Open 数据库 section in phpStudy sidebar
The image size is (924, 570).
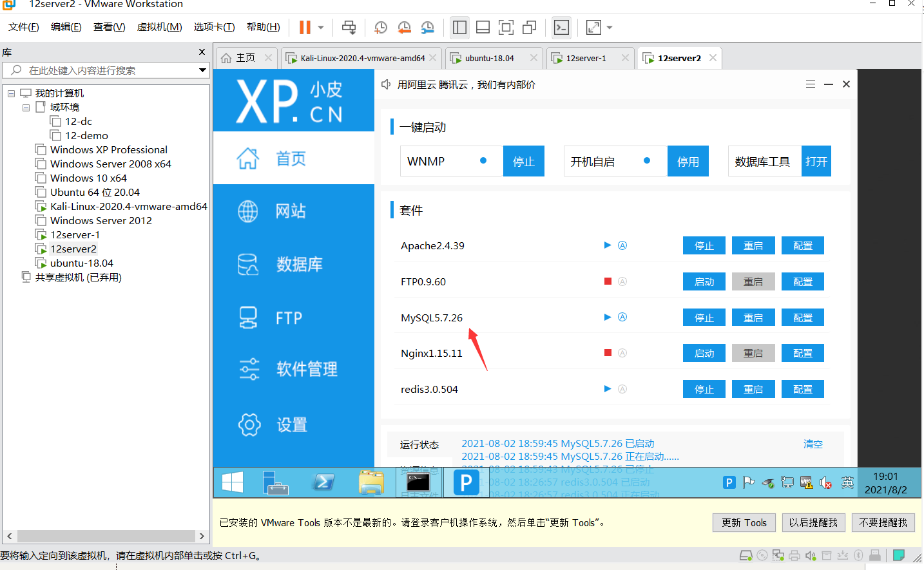pyautogui.click(x=294, y=264)
